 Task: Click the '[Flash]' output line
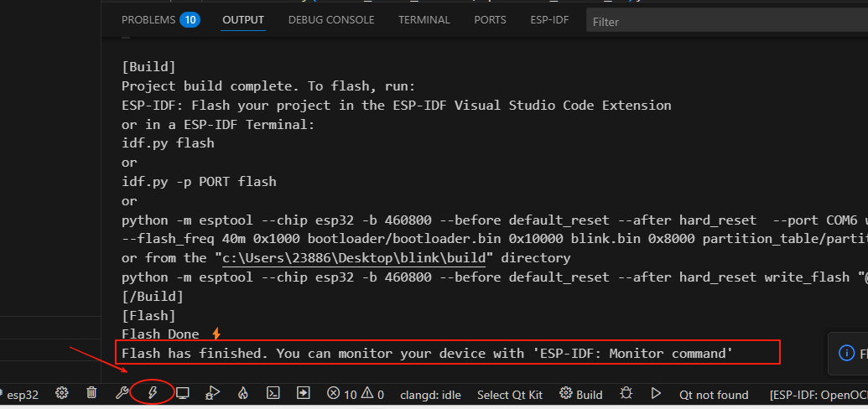(x=148, y=315)
